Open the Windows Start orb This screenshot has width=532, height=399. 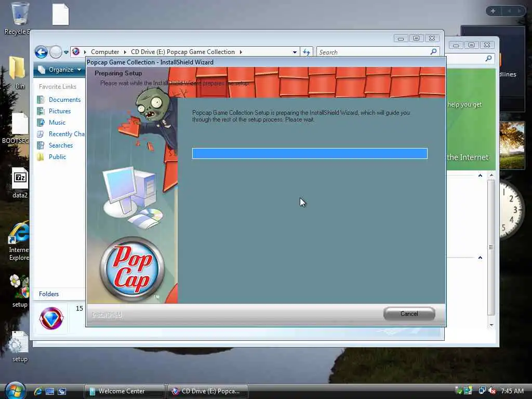pos(15,391)
